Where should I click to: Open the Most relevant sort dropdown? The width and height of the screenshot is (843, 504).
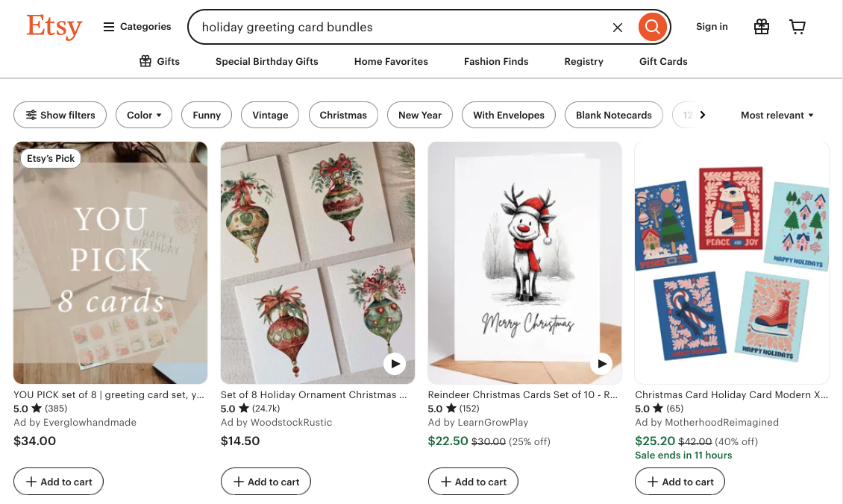777,115
